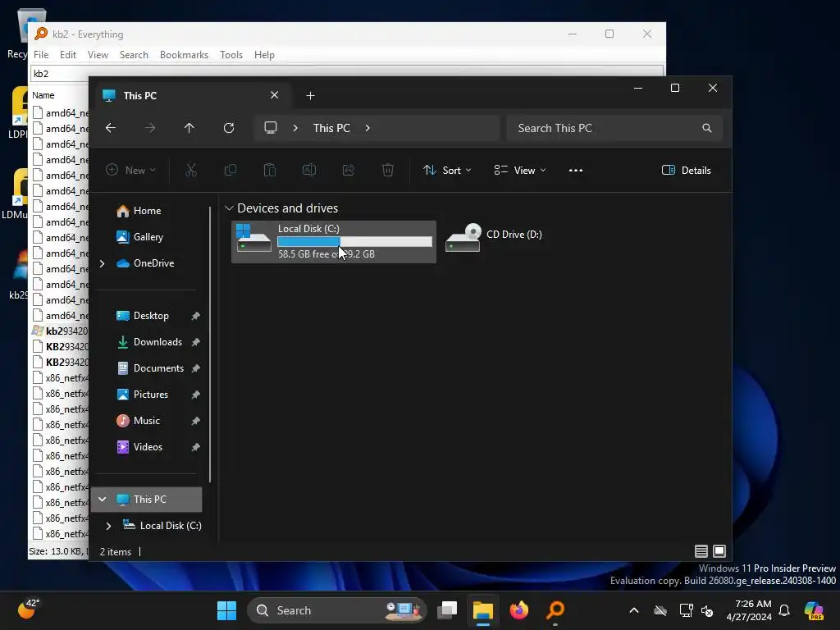Open the Windows Start menu

(227, 610)
